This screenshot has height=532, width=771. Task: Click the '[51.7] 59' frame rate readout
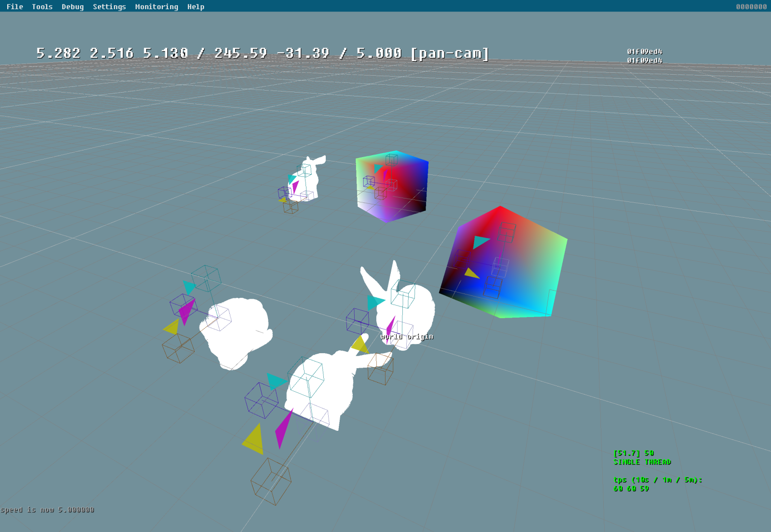[x=634, y=453]
